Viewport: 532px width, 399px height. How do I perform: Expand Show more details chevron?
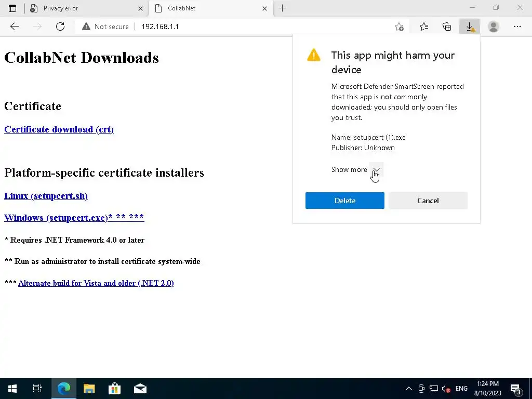point(376,169)
